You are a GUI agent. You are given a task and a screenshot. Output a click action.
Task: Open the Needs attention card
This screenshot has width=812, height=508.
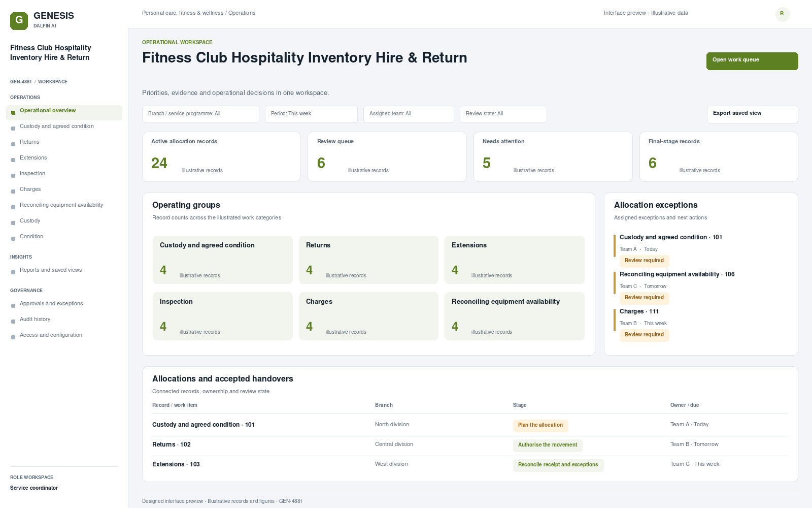[x=553, y=156]
